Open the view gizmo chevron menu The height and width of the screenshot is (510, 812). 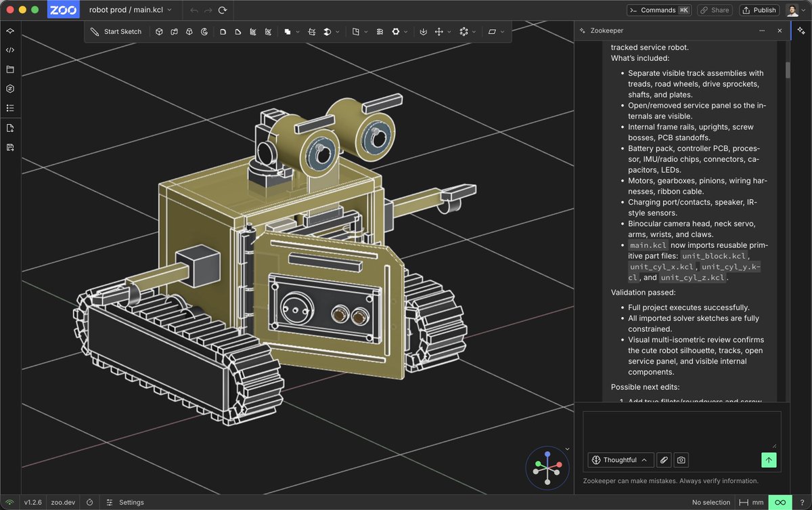(567, 449)
